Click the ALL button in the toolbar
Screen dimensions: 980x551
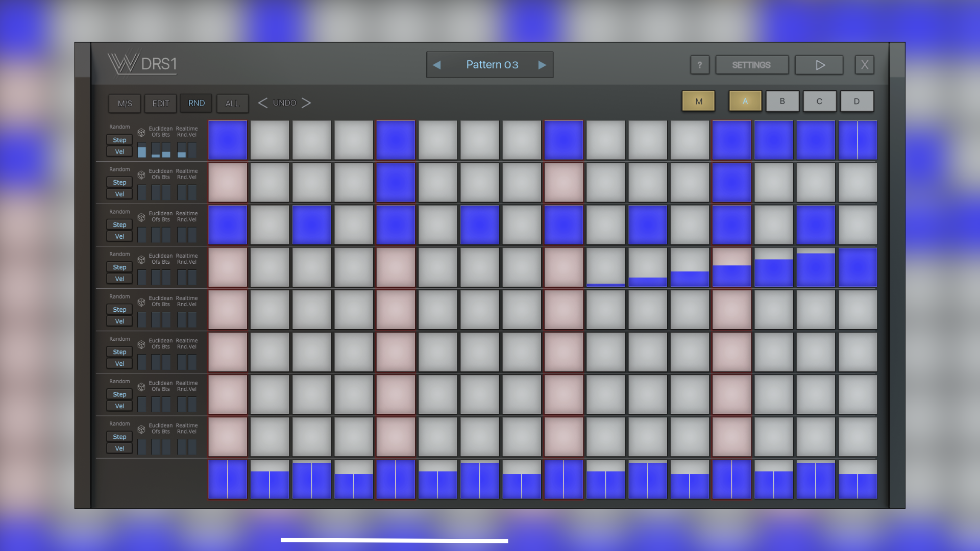pyautogui.click(x=232, y=103)
